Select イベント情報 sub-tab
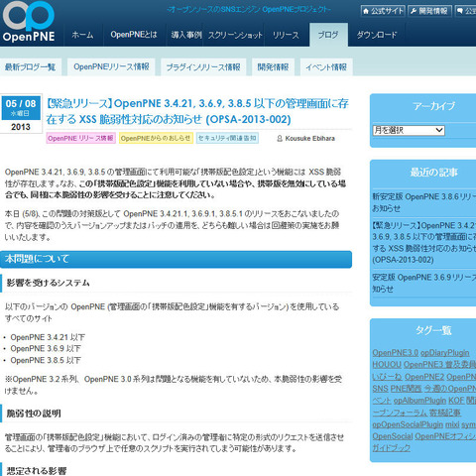Viewport: 476px width, 476px height. (x=326, y=67)
